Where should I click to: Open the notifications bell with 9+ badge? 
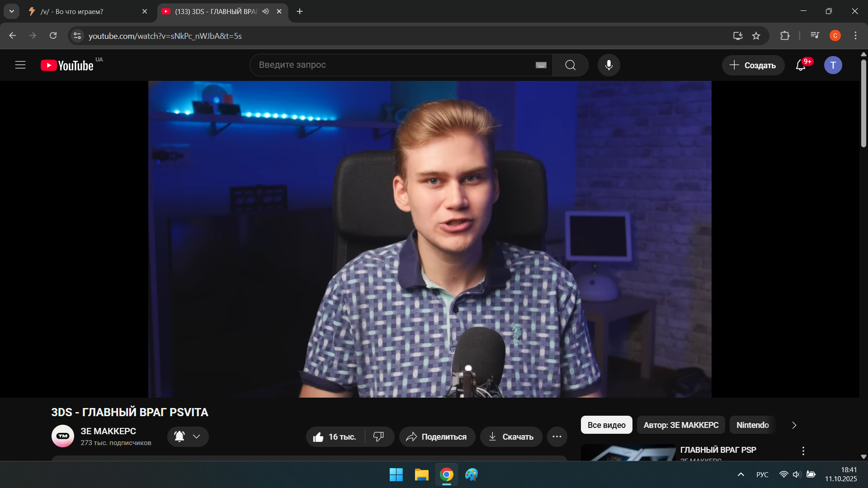click(801, 65)
